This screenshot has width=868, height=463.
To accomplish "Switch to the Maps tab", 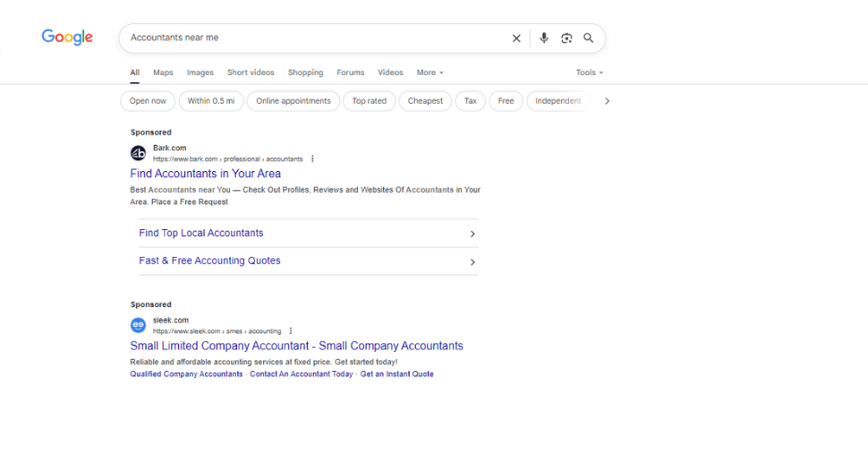I will click(x=163, y=73).
